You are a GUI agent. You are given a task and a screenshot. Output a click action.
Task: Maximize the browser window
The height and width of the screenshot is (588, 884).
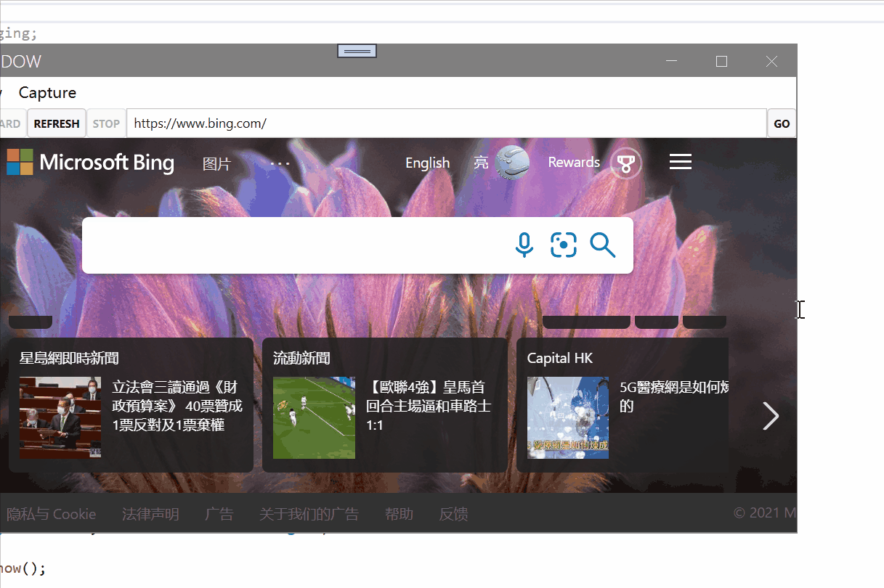[721, 62]
